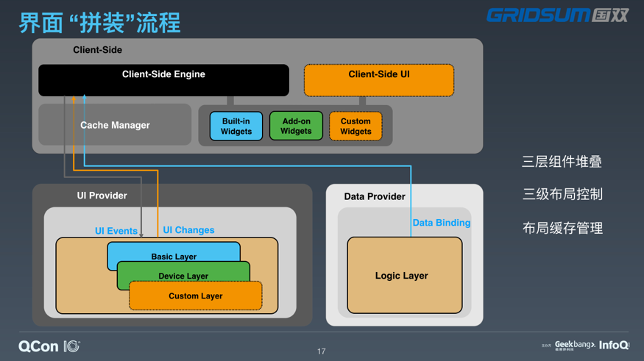Click the InfoQ logo in footer
This screenshot has height=361, width=644.
point(614,345)
